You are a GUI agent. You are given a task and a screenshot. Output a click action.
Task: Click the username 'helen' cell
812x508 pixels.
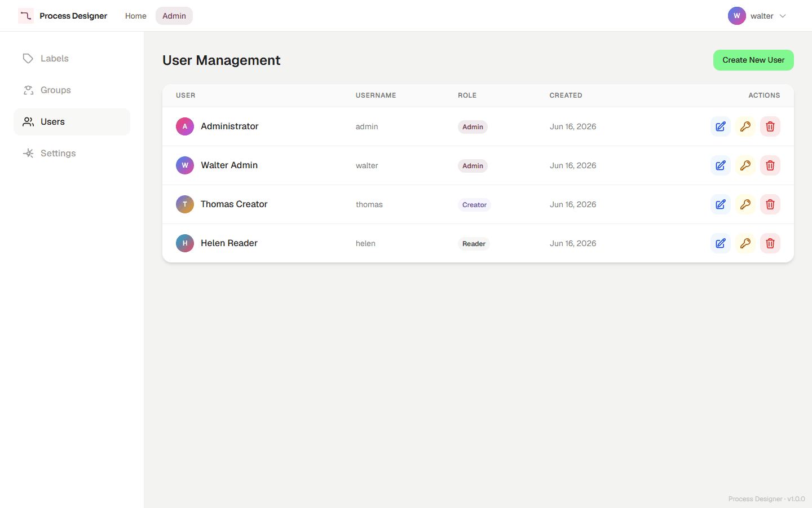pos(365,243)
